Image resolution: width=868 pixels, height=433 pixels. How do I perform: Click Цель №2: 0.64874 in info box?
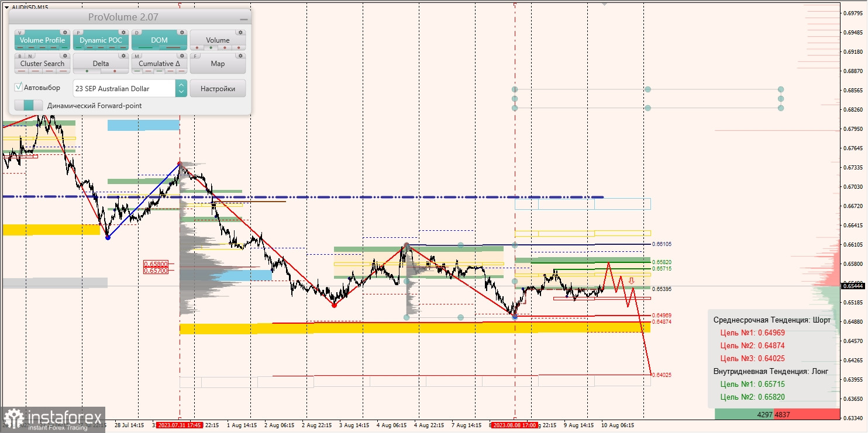[x=752, y=345]
